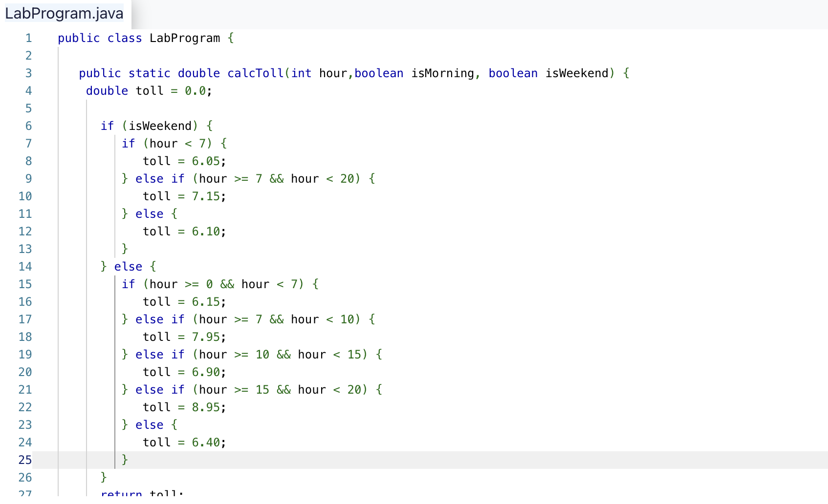
Task: Click the else keyword on line 14
Action: coord(129,266)
